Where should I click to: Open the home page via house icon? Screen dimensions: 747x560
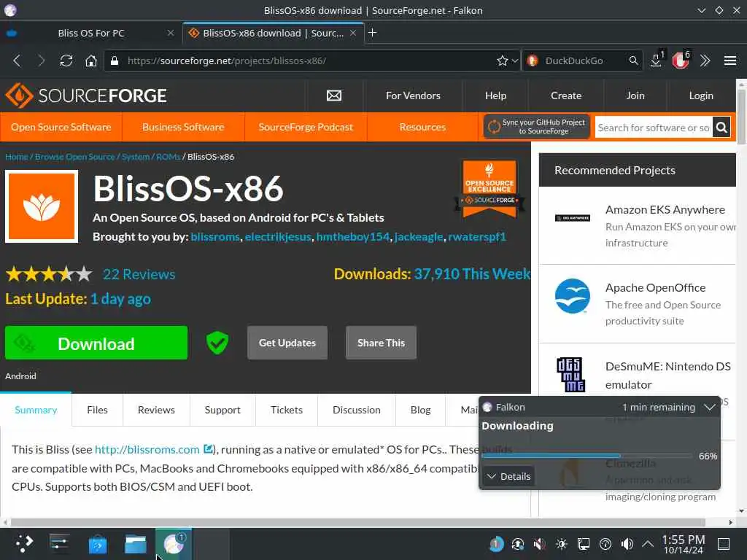(90, 61)
